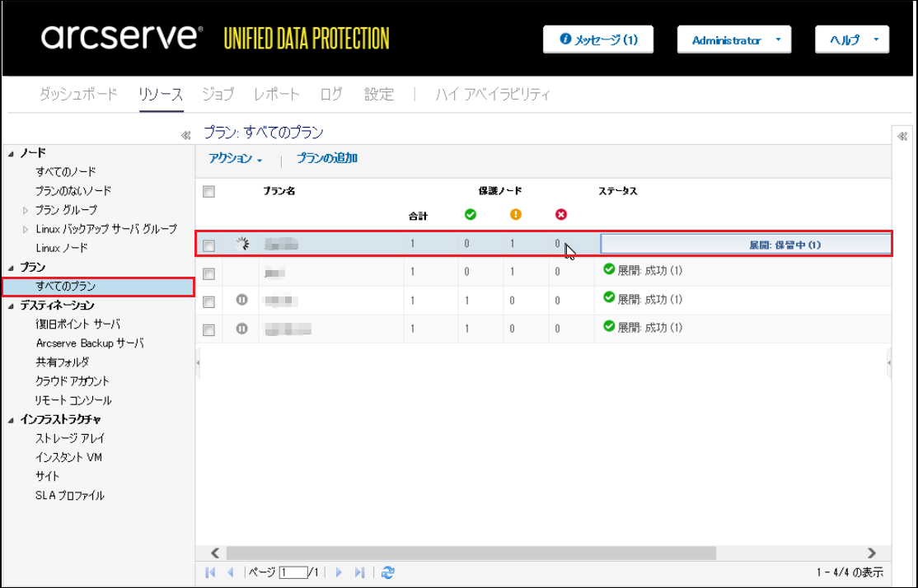Click the second row's 展開: 成功 (1) status
This screenshot has width=918, height=588.
tap(650, 271)
